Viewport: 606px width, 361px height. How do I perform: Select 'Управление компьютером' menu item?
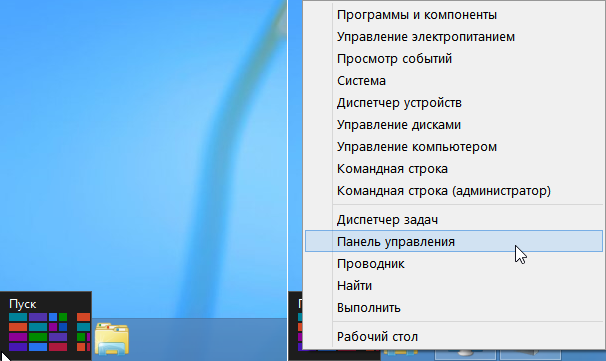point(454,147)
